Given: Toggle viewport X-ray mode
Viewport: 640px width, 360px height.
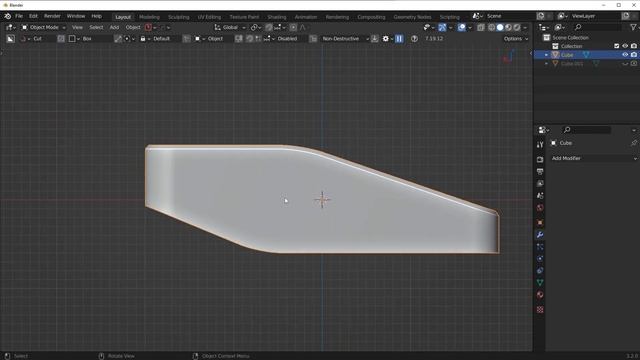Looking at the screenshot, I should tap(481, 27).
